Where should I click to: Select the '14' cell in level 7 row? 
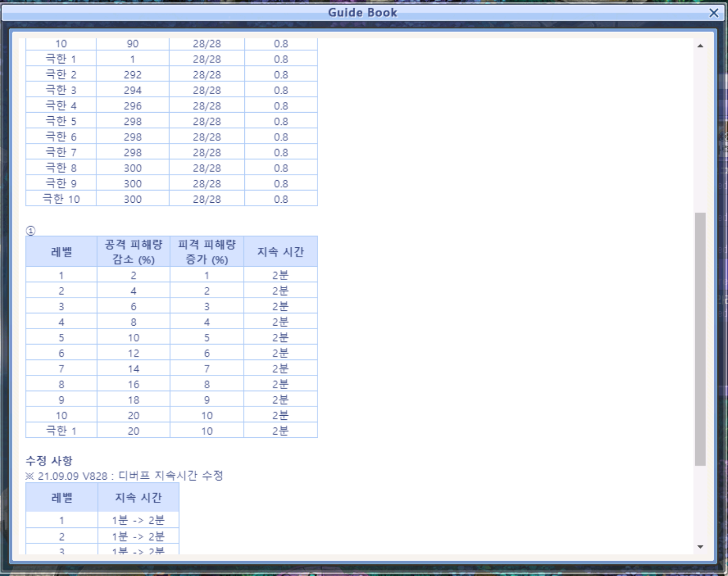(134, 369)
